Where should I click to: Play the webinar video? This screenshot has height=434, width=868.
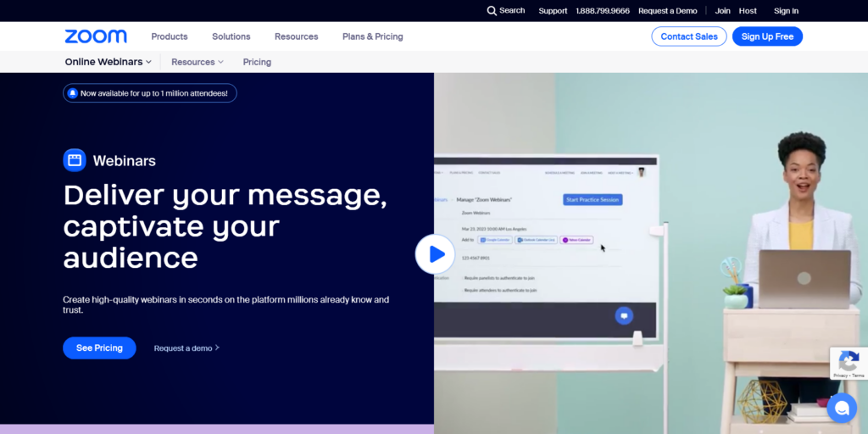tap(435, 254)
